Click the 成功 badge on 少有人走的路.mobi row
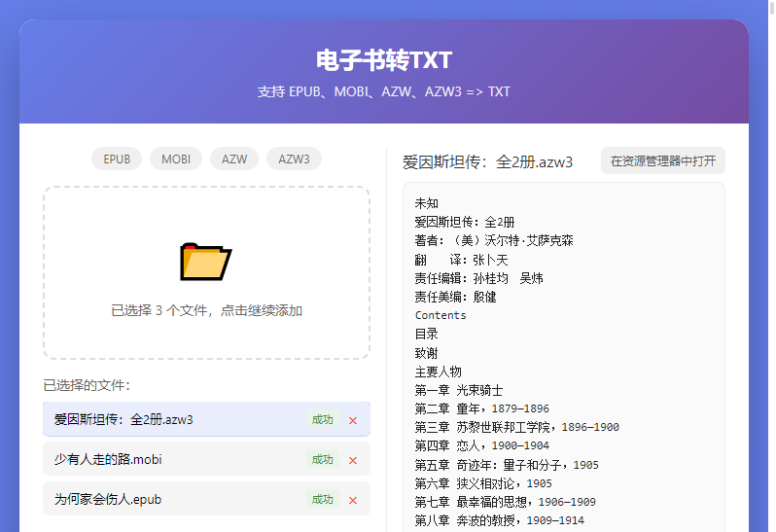Image resolution: width=776 pixels, height=532 pixels. click(x=322, y=460)
